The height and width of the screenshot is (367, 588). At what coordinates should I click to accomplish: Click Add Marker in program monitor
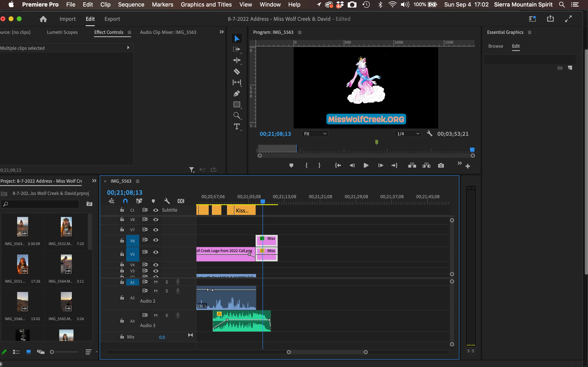click(291, 166)
